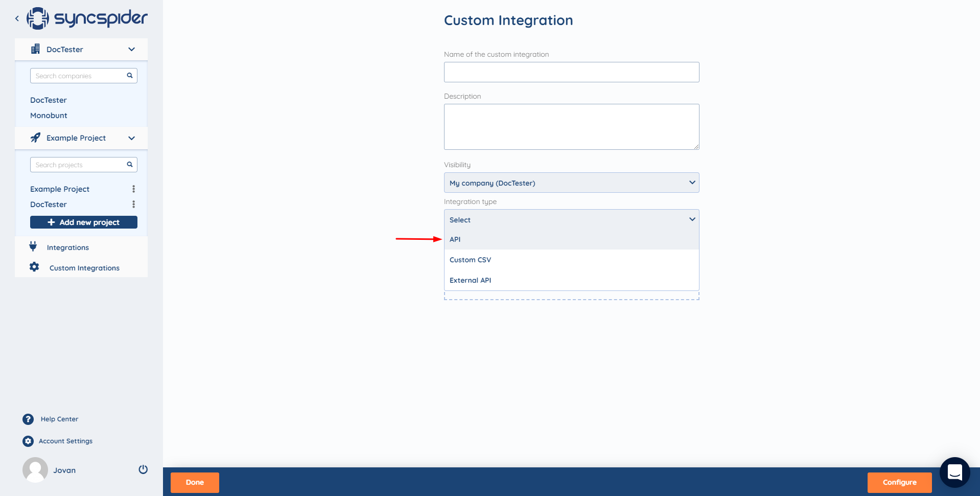This screenshot has height=496, width=980.
Task: Collapse the Example Project dropdown chevron
Action: pyautogui.click(x=131, y=138)
